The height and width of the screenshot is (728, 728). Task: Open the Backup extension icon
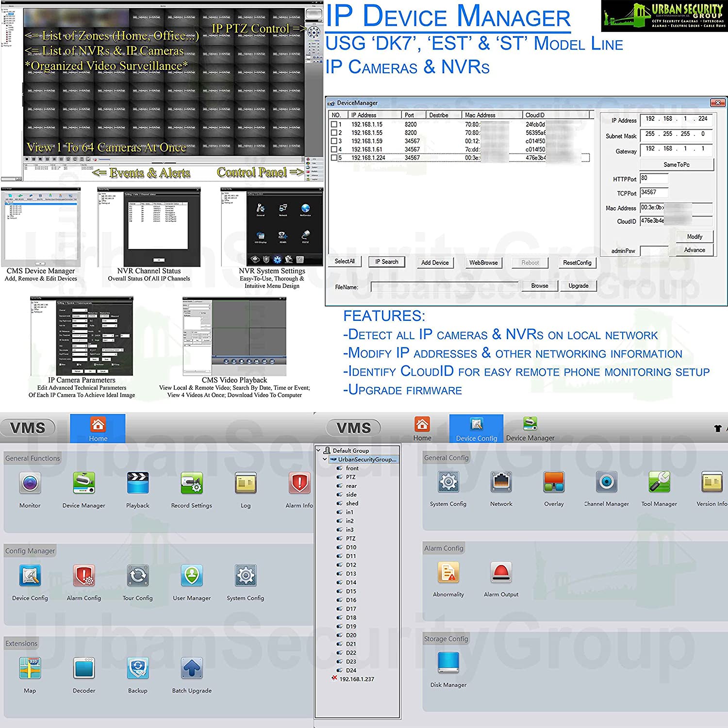[138, 668]
